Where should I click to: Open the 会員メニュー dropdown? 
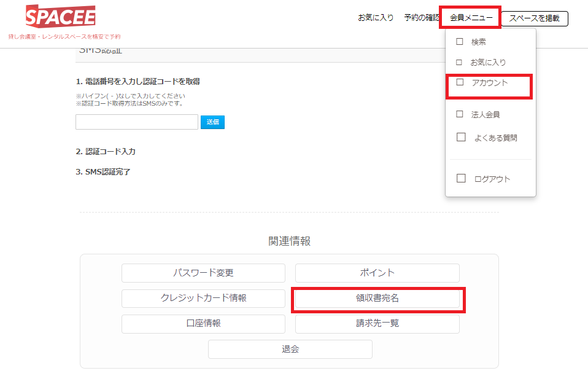[x=471, y=18]
